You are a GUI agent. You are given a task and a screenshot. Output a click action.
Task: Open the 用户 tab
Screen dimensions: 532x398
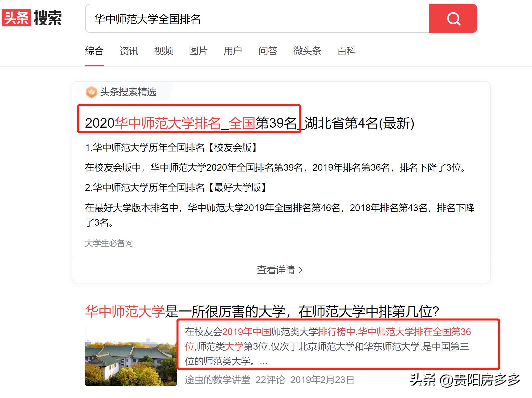233,51
